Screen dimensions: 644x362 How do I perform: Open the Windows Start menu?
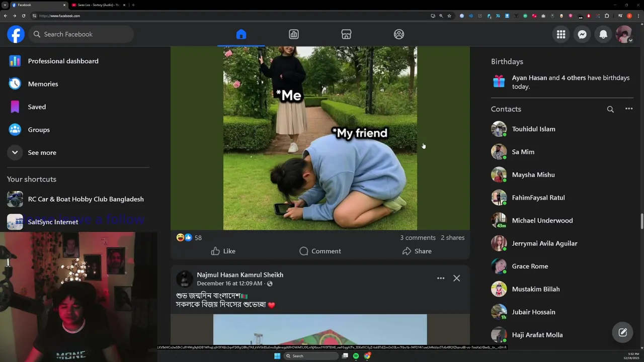(277, 356)
